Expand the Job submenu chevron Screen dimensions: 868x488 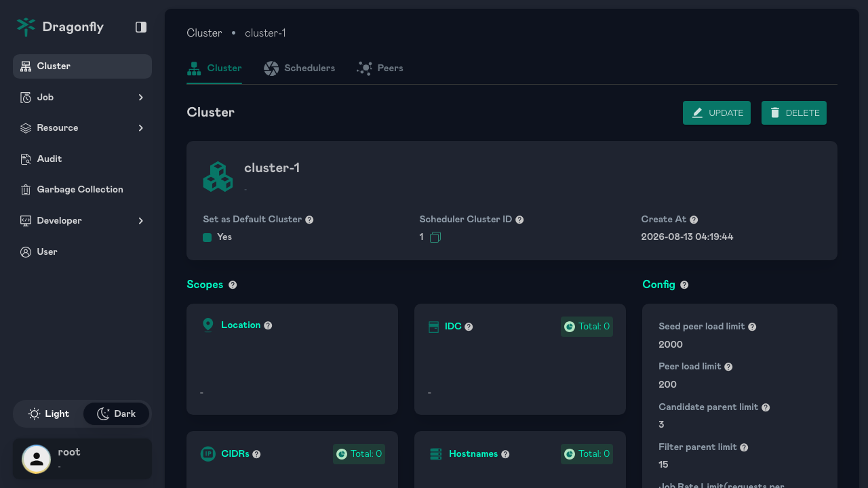141,98
